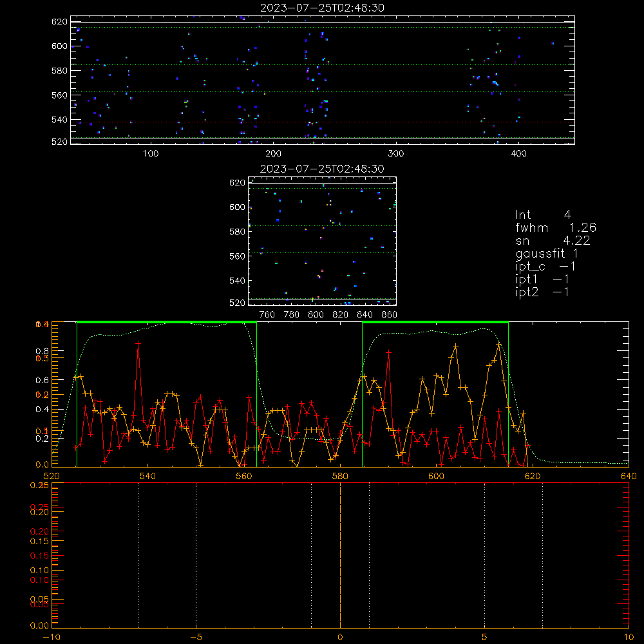Click x-axis label 200 of the top plot

tap(273, 154)
